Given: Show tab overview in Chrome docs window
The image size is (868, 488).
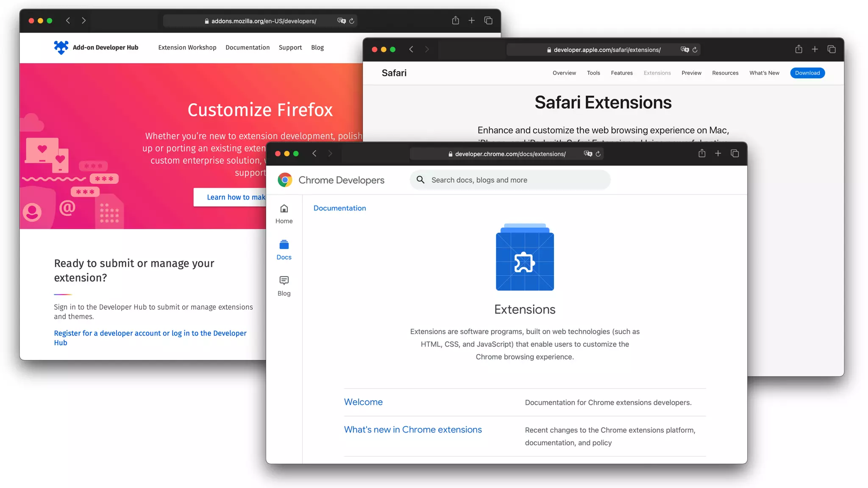Looking at the screenshot, I should tap(734, 153).
